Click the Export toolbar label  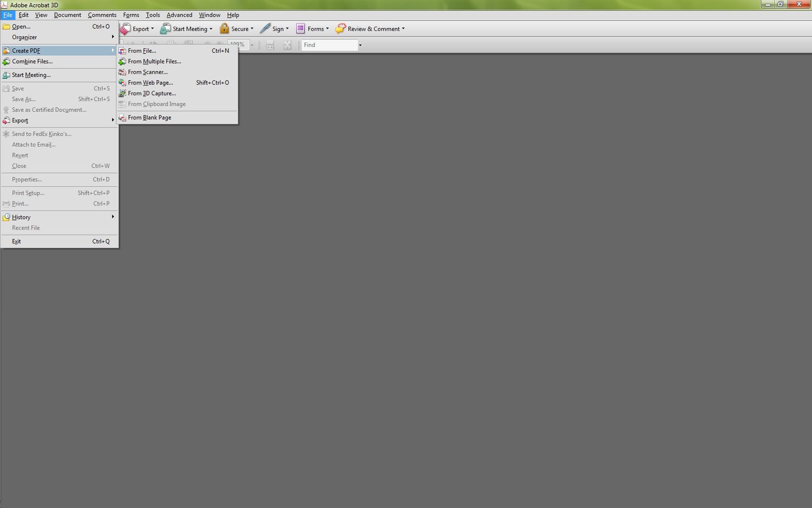pyautogui.click(x=141, y=29)
